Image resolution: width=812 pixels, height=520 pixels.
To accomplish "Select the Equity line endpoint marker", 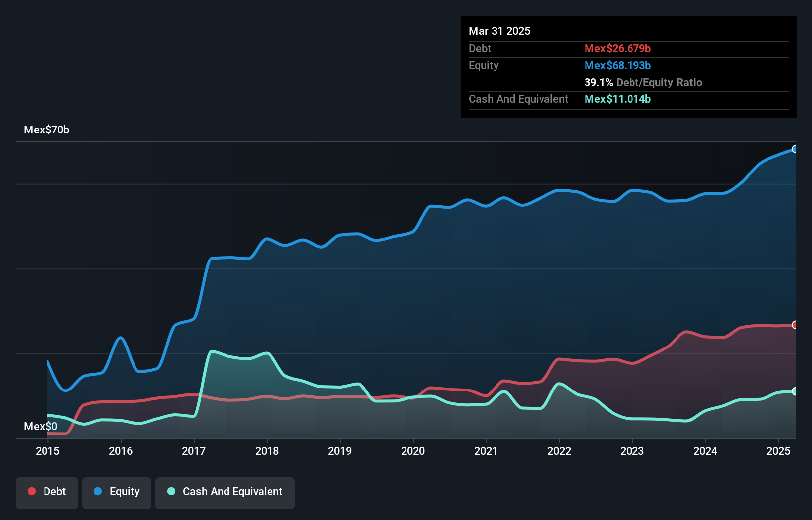I will click(795, 149).
